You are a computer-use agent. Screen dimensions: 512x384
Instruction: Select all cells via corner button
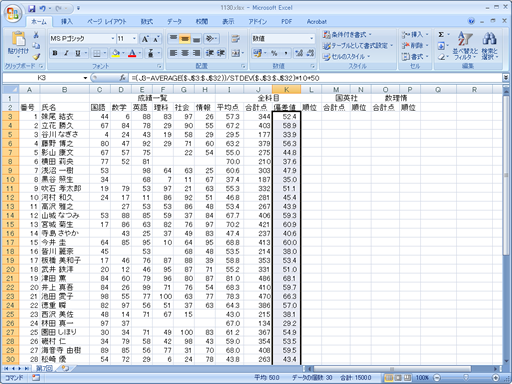click(11, 89)
